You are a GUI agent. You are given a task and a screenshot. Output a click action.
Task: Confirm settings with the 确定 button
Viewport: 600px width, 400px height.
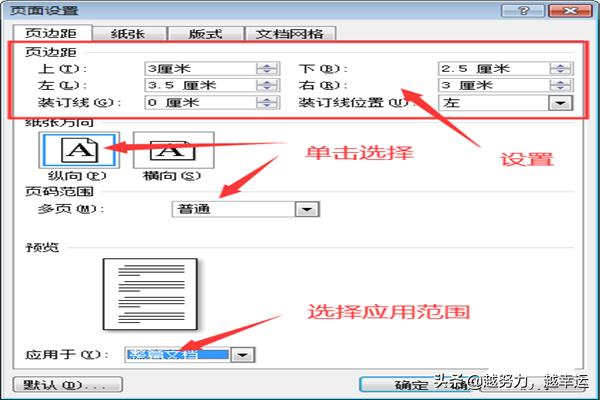[x=415, y=384]
